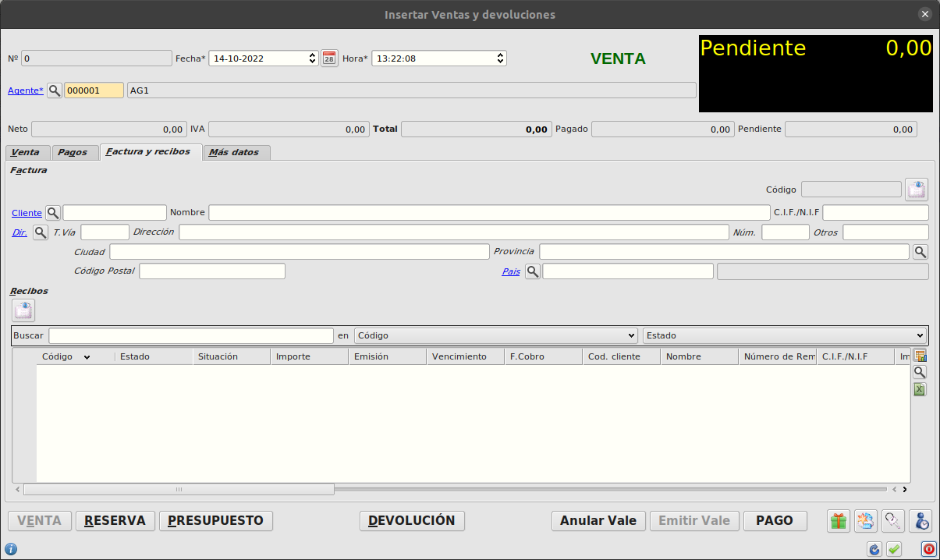Select the Factura y recibos tab
The image size is (940, 560).
(x=151, y=152)
